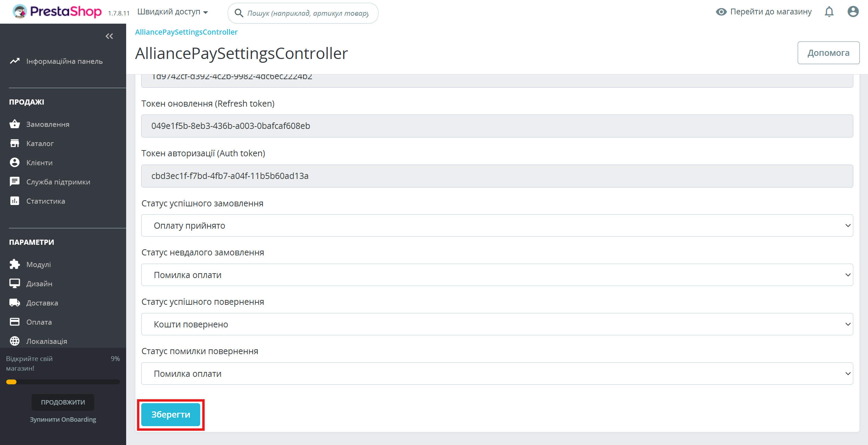Click the Доставка truck icon
Viewport: 868px width, 445px height.
point(14,303)
